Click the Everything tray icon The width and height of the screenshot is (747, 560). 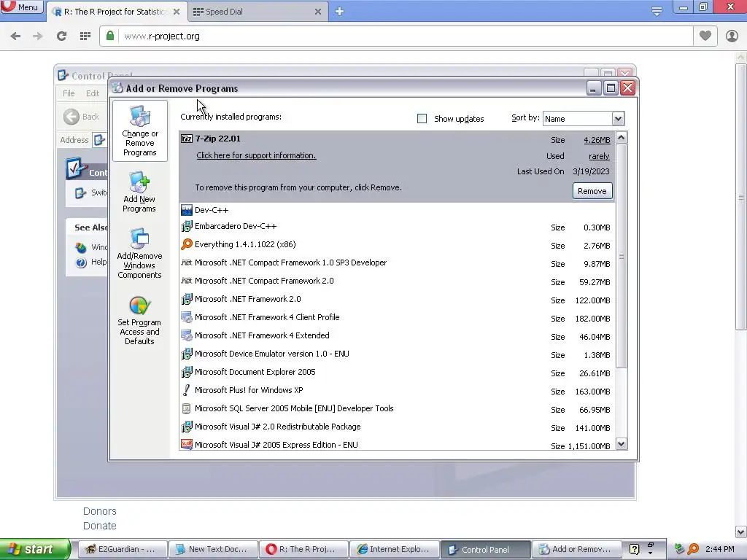pyautogui.click(x=693, y=549)
